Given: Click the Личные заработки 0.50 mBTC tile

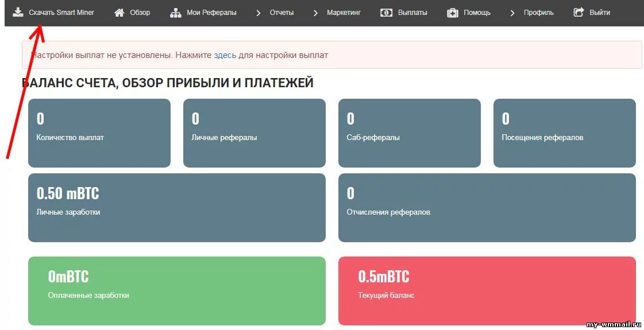Looking at the screenshot, I should [x=176, y=207].
